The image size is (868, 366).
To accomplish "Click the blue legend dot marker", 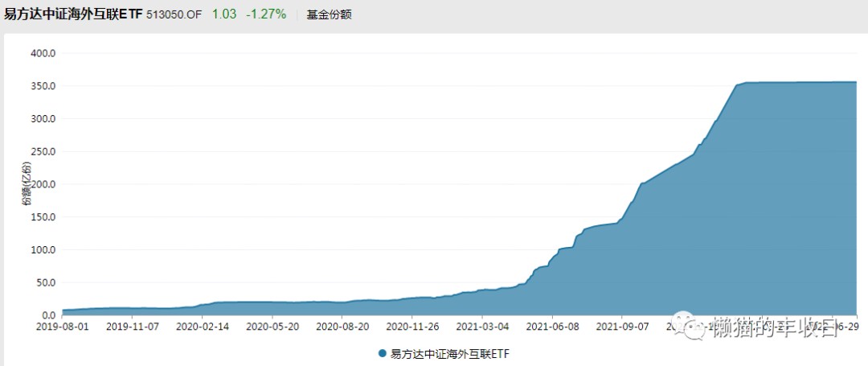I will (381, 353).
